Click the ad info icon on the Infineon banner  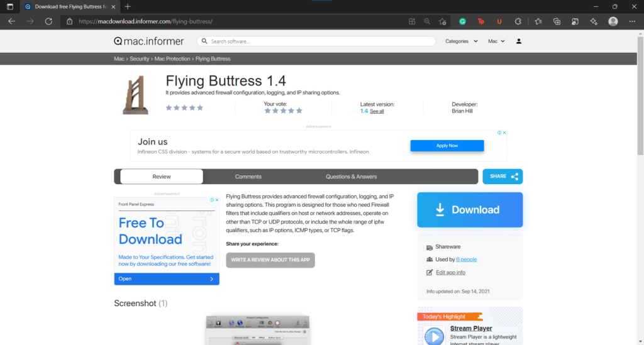point(499,133)
